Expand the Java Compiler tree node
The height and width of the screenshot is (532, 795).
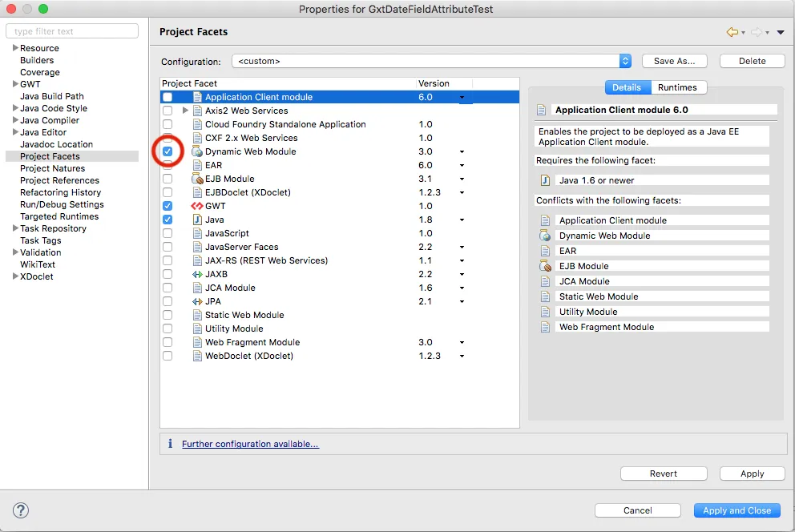pyautogui.click(x=15, y=120)
